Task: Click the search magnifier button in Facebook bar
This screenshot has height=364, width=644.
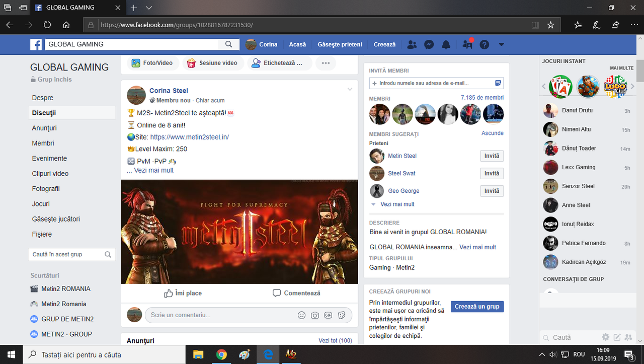Action: pos(229,44)
